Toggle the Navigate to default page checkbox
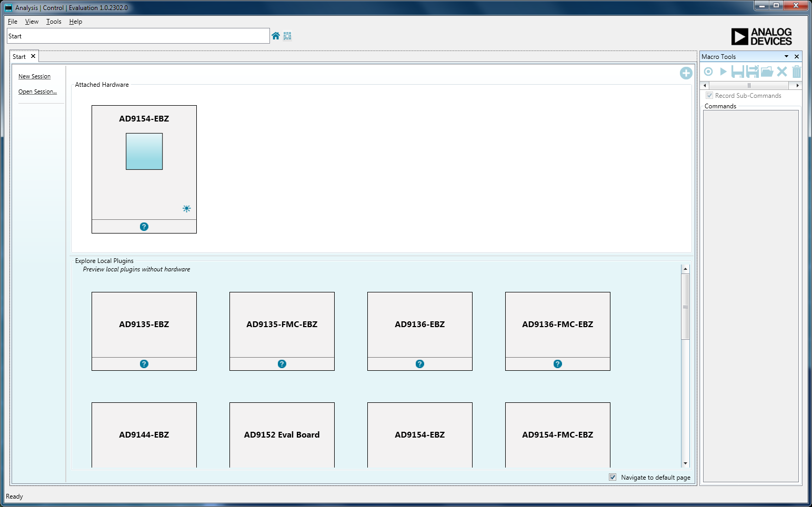This screenshot has height=507, width=812. click(x=613, y=477)
